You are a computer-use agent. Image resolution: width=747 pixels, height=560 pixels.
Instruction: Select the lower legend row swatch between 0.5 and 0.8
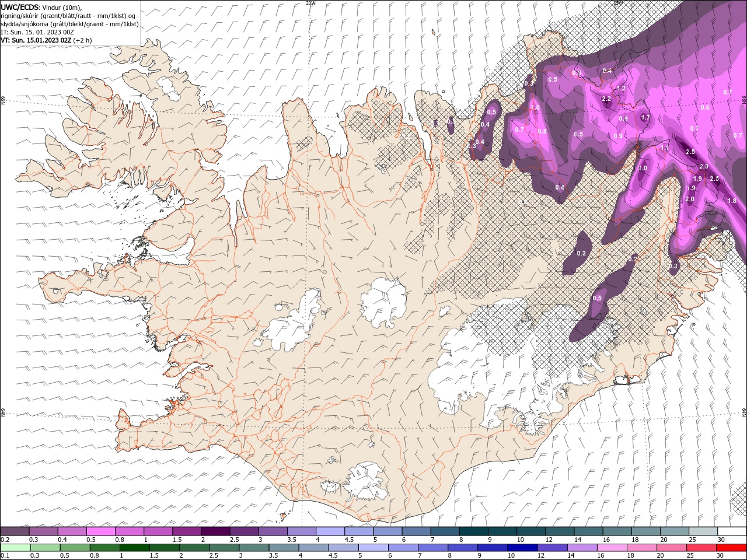[x=75, y=548]
